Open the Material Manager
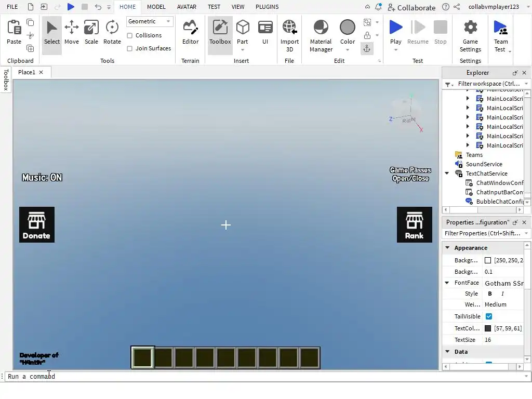 pos(321,36)
